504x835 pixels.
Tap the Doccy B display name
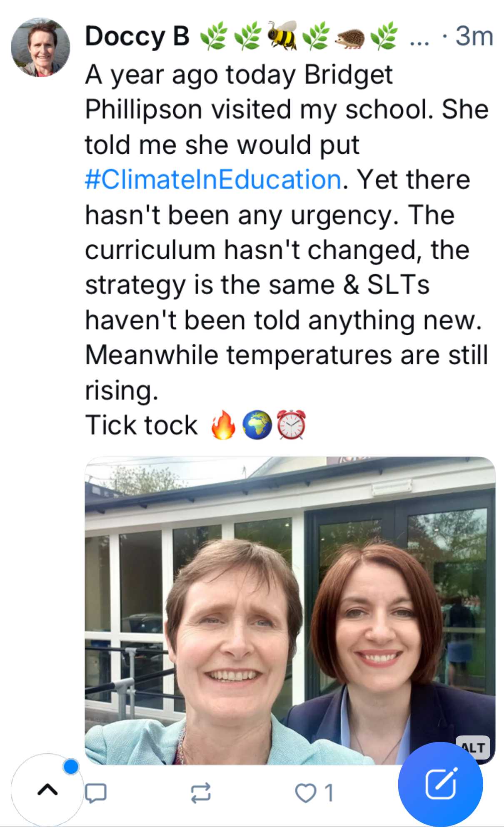[x=137, y=36]
